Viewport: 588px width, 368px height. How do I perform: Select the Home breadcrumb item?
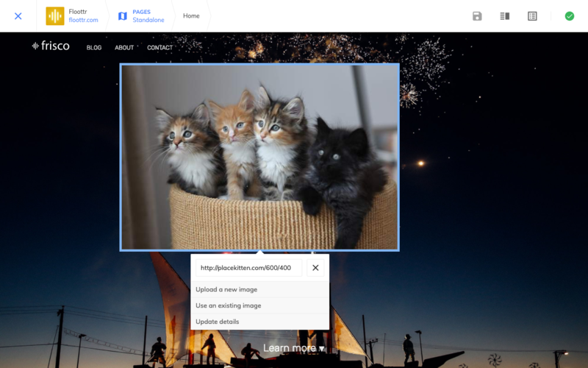tap(191, 16)
